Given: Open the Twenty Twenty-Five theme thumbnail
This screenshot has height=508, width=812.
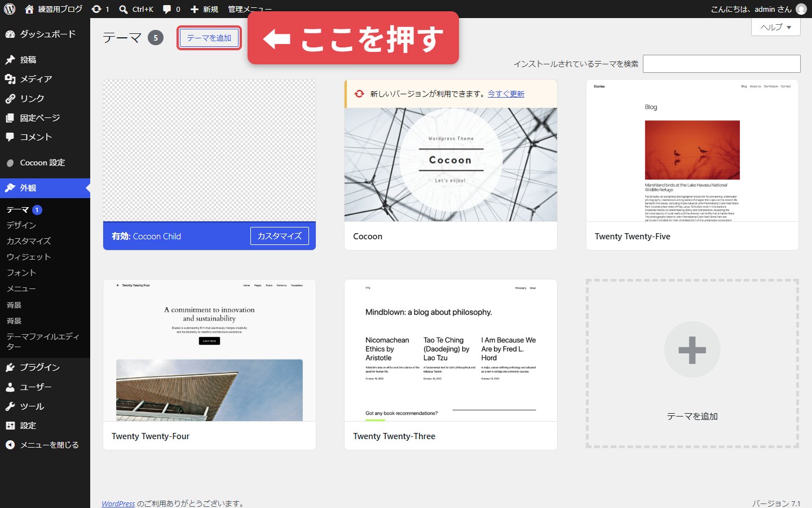Looking at the screenshot, I should (692, 151).
